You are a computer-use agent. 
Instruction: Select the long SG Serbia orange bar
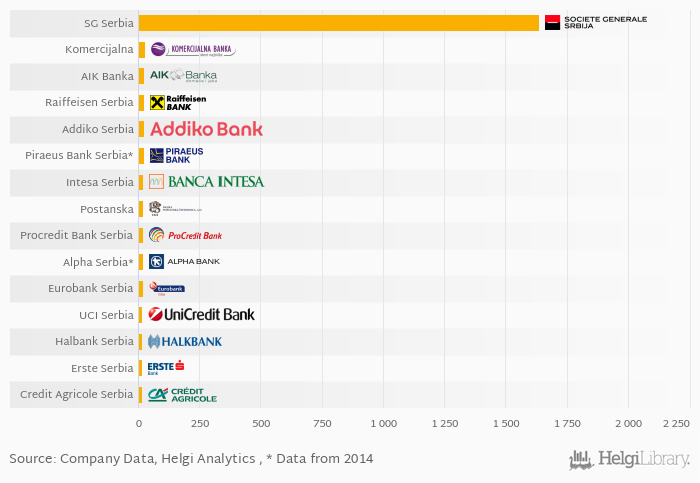(x=339, y=23)
